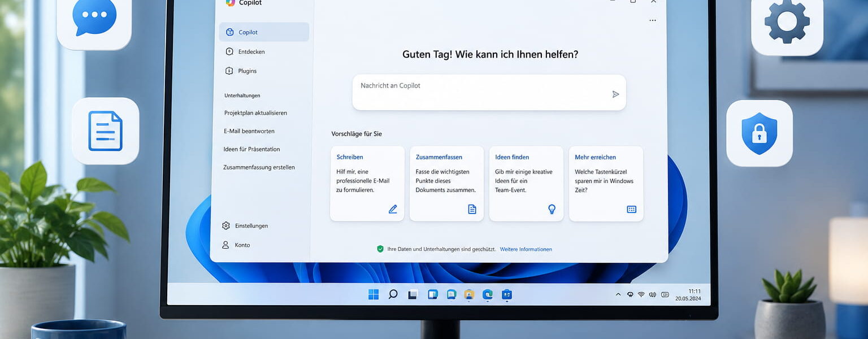Open the conversation 'Zusammenfassung erstellen'
Viewport: 868px width, 339px height.
[259, 167]
